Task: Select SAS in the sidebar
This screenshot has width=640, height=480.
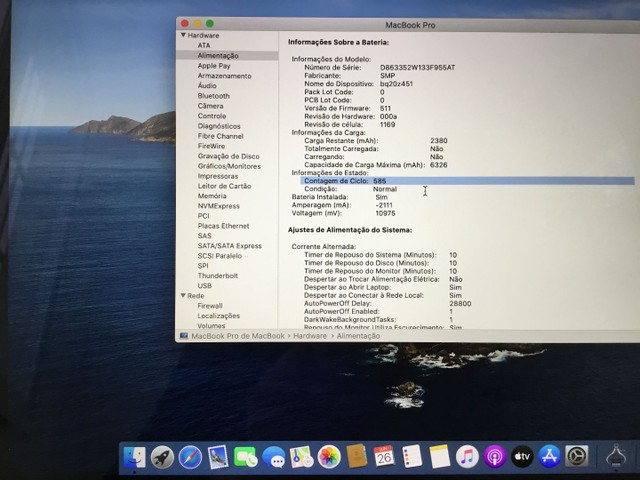Action: [x=204, y=236]
